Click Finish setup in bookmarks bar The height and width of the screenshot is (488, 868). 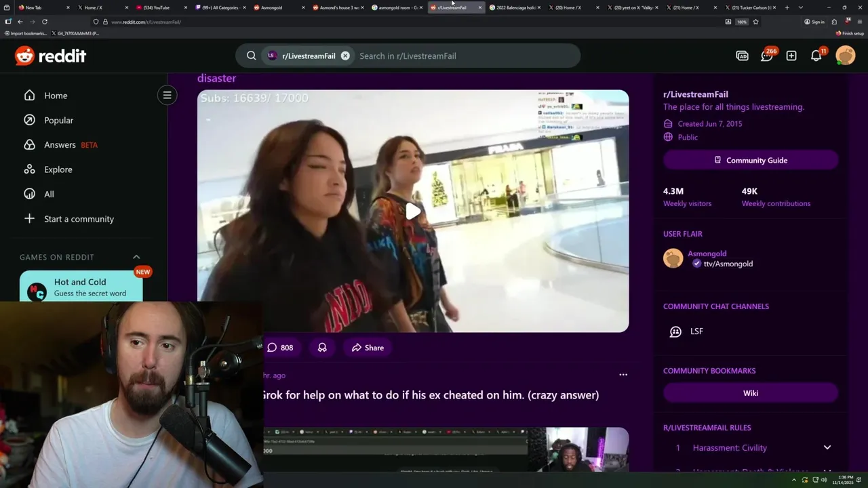pyautogui.click(x=850, y=33)
